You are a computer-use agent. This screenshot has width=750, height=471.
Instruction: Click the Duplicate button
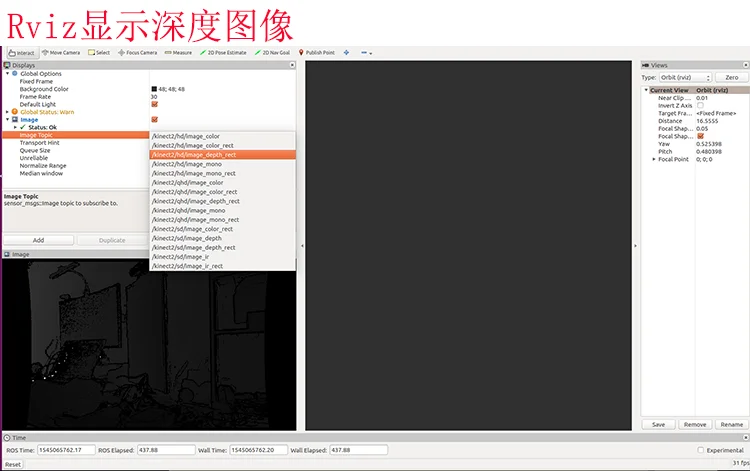pos(112,240)
